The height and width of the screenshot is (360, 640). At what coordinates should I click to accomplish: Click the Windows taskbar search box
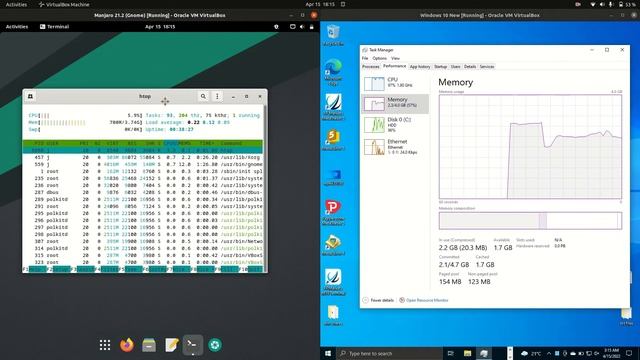point(390,353)
